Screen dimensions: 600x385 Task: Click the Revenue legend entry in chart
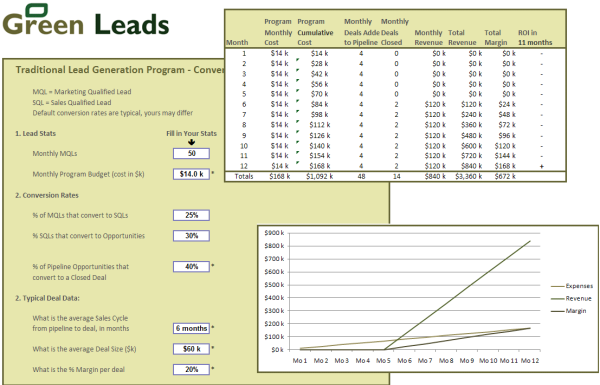pos(571,299)
